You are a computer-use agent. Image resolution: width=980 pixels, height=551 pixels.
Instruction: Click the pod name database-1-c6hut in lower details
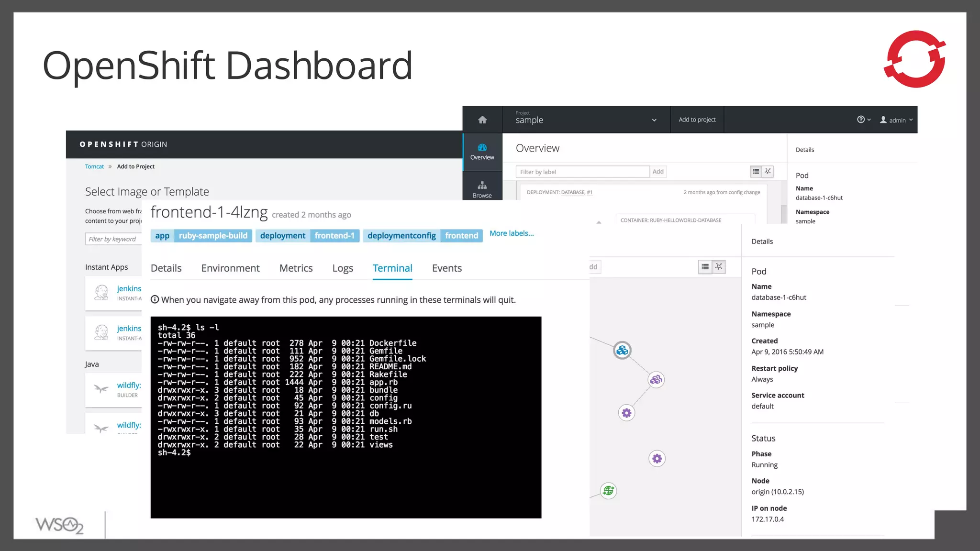coord(779,298)
